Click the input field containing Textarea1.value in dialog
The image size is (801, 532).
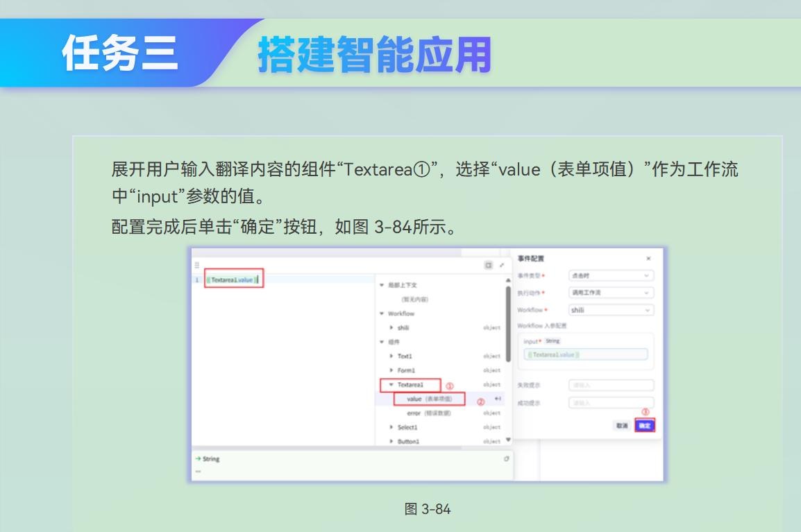(x=586, y=354)
